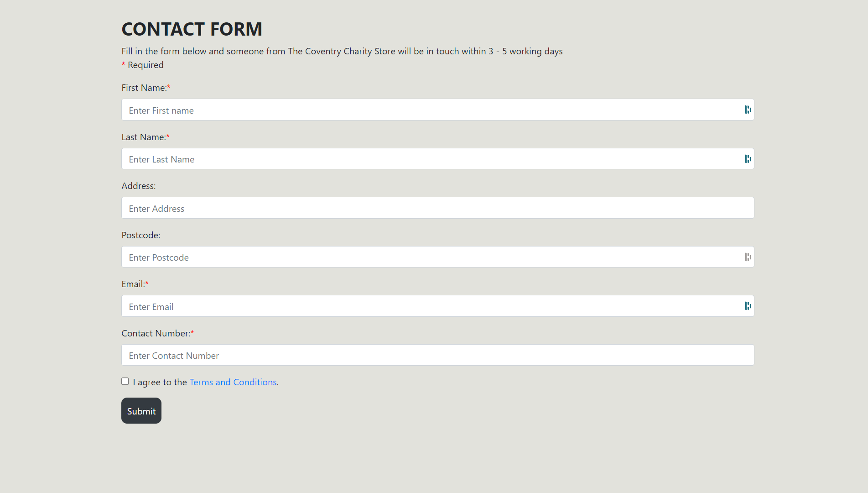Click the Address label text
The height and width of the screenshot is (493, 868).
[139, 186]
